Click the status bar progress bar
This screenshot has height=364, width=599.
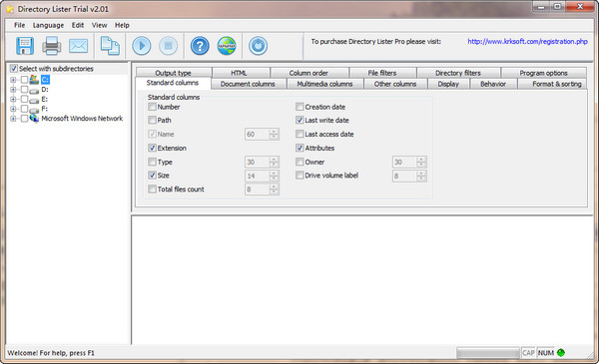pos(488,353)
